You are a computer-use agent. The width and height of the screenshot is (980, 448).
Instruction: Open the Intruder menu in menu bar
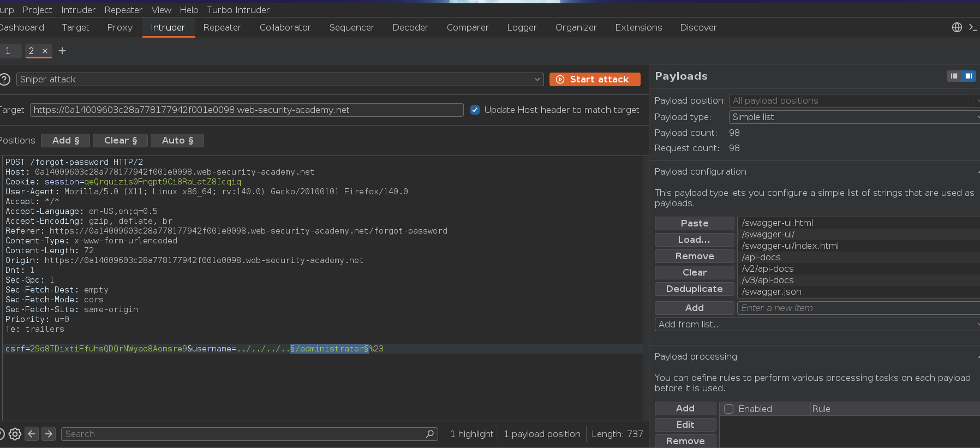click(78, 10)
